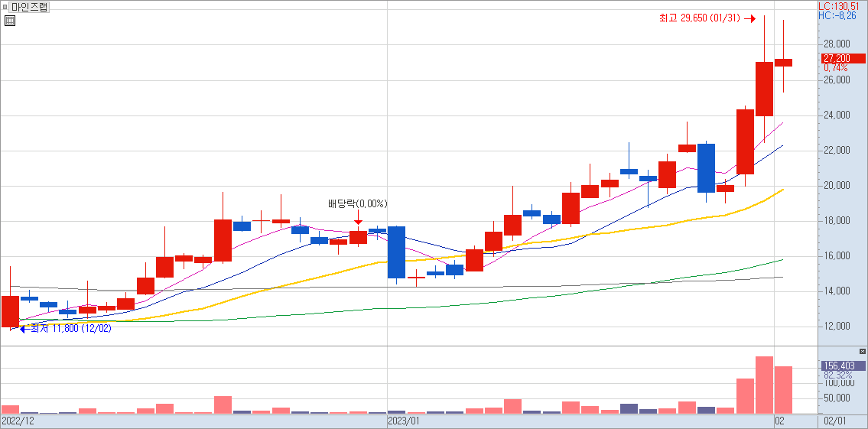Image resolution: width=868 pixels, height=429 pixels.
Task: Select the tallest volume bar in volume panel
Action: [765, 385]
